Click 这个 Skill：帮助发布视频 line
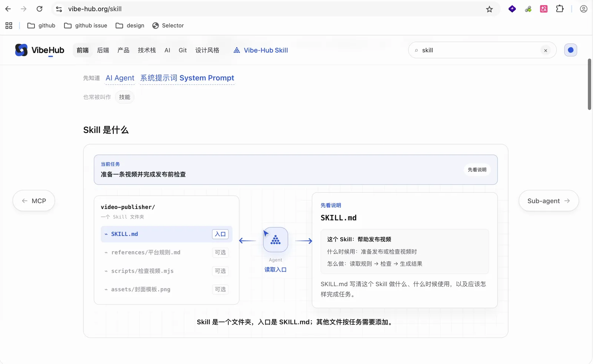This screenshot has height=364, width=593. pos(359,239)
